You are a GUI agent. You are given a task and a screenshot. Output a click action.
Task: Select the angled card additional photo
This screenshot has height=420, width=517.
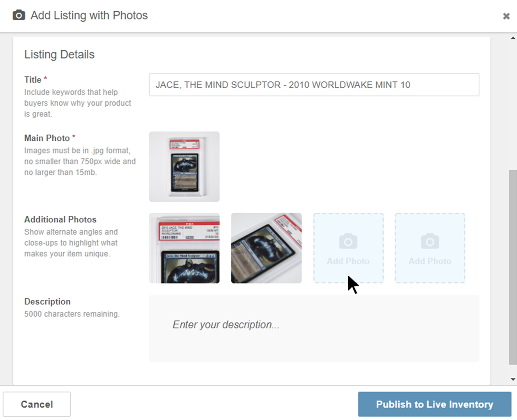(x=266, y=248)
